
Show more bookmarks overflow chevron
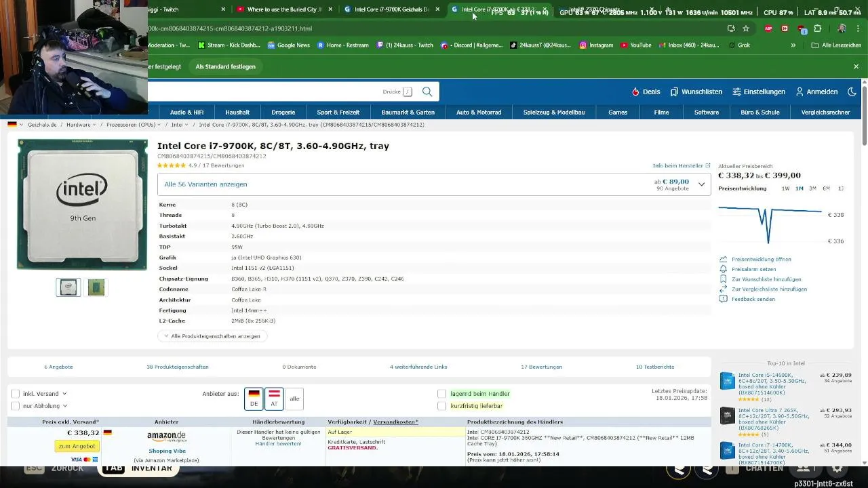[793, 45]
